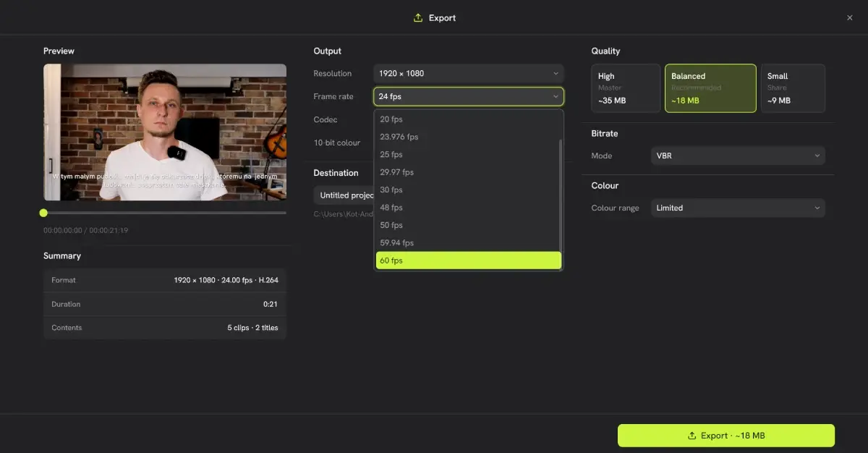This screenshot has height=453, width=868.
Task: Select the Small quality preset card
Action: (x=793, y=88)
